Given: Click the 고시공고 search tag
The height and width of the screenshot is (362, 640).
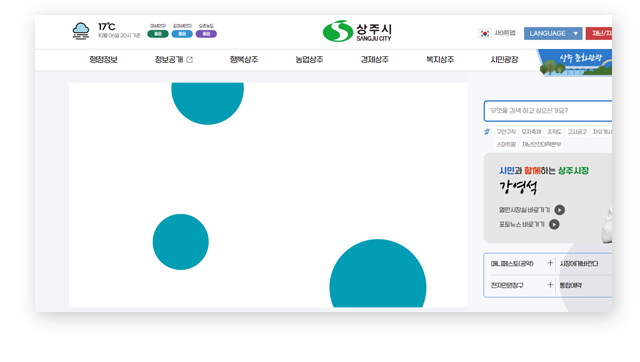Looking at the screenshot, I should click(577, 131).
